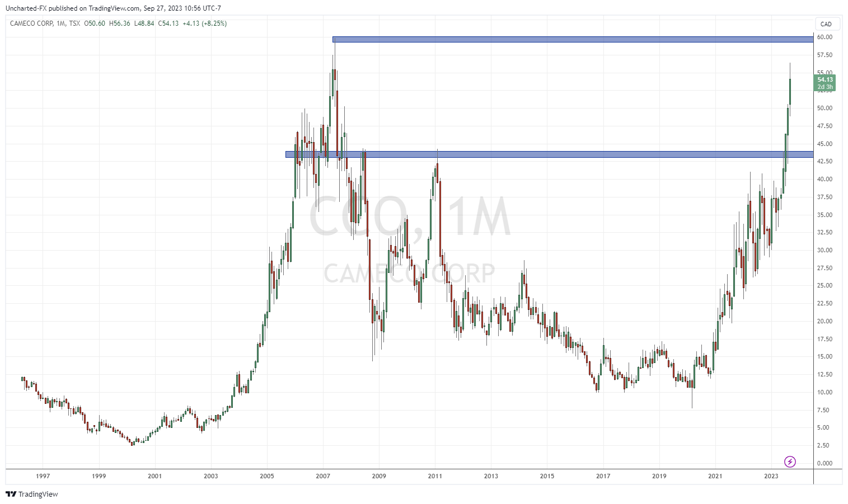The width and height of the screenshot is (848, 504).
Task: Click the 2017 time axis label
Action: coord(603,477)
